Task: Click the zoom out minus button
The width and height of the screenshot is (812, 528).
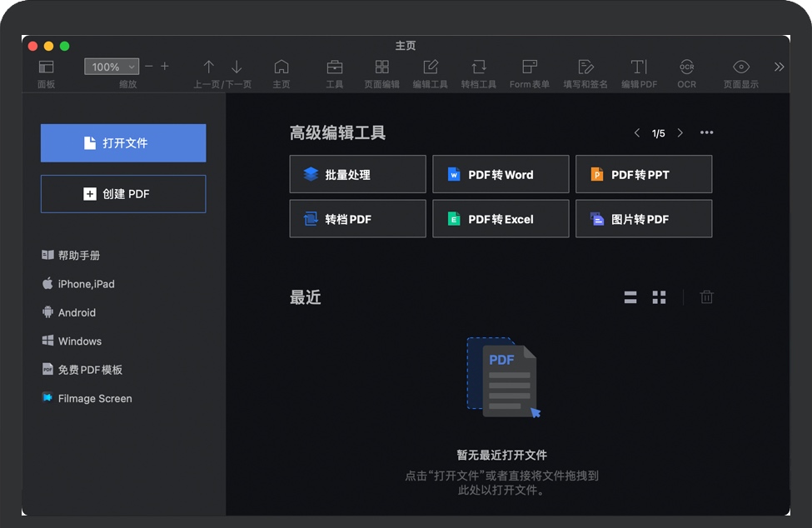Action: [x=149, y=67]
